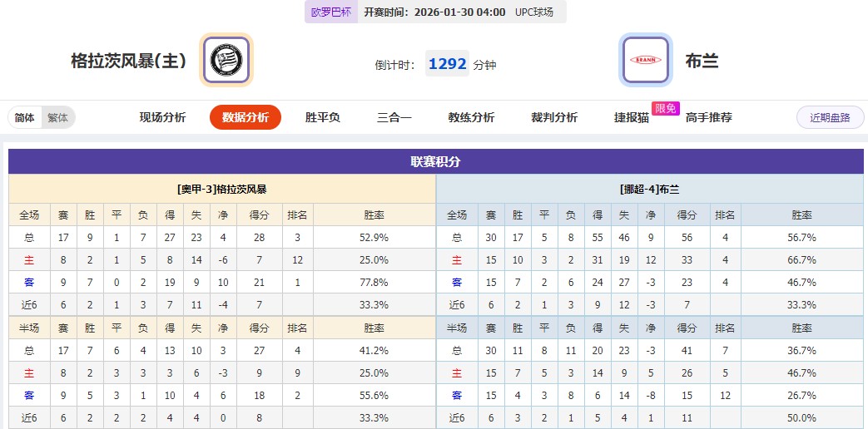The width and height of the screenshot is (868, 429).
Task: Go to the 三合一 tab
Action: (x=394, y=117)
